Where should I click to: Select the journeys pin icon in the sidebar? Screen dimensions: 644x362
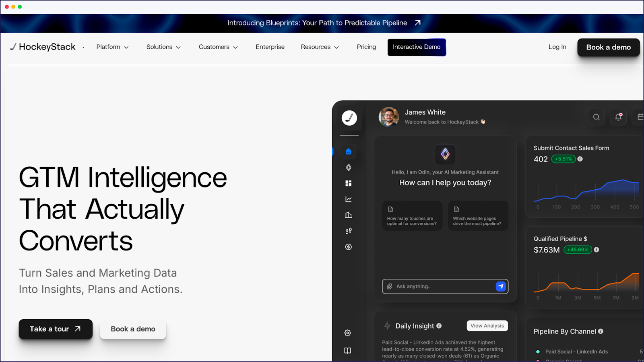(349, 231)
